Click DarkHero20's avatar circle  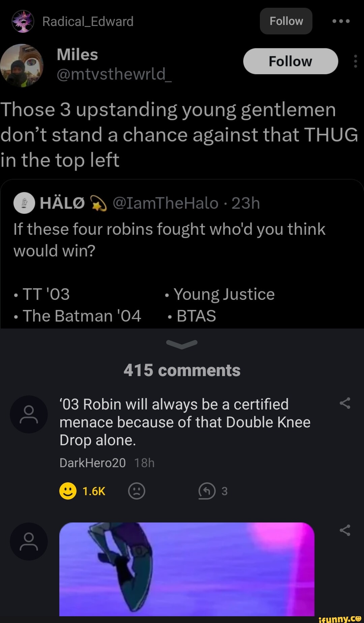[x=29, y=414]
